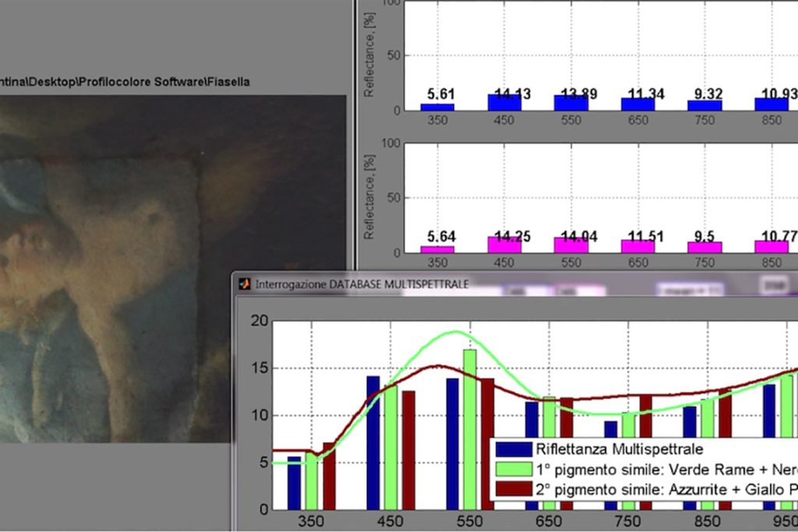Image resolution: width=798 pixels, height=532 pixels.
Task: Click the 350 x-axis tick in the database chart
Action: [310, 521]
